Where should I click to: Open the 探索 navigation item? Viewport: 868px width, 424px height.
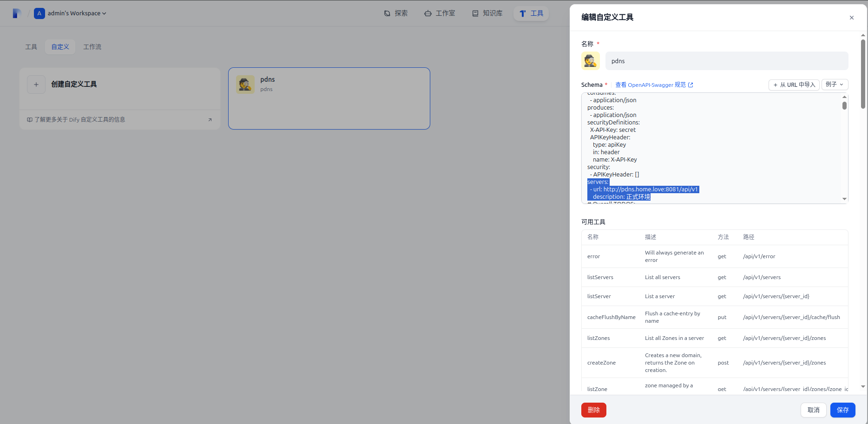(396, 13)
